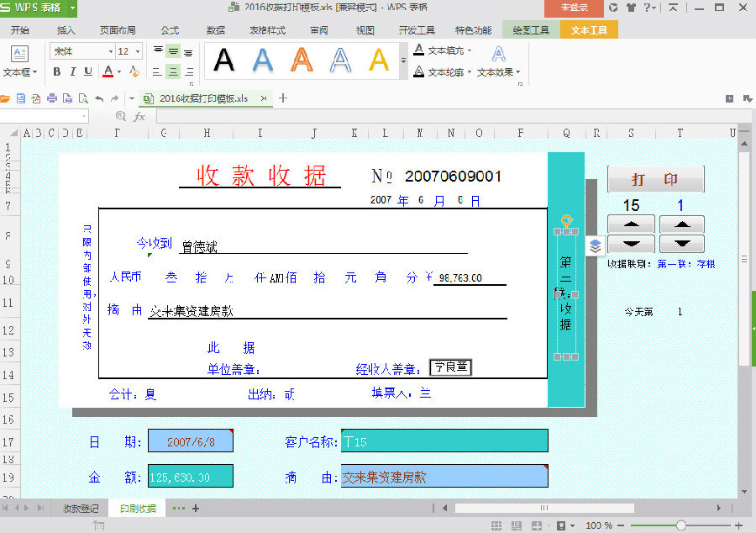Choose black text art style A

pyautogui.click(x=223, y=61)
